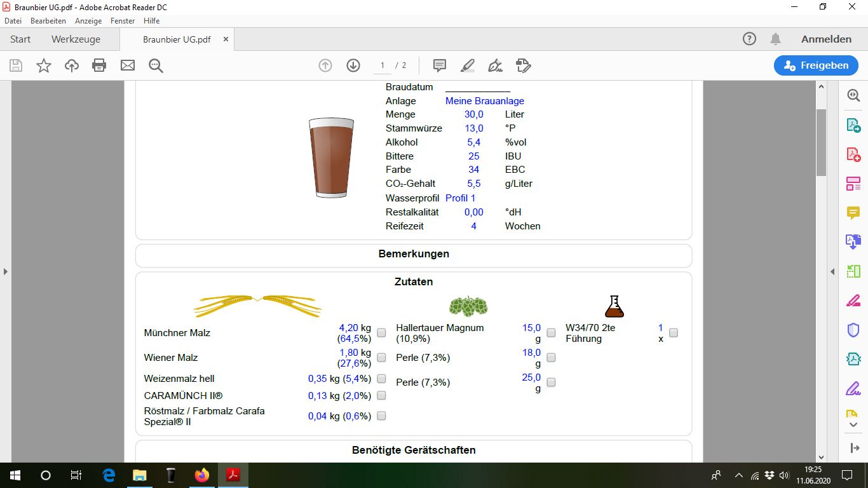Collapse the right tools pane arrow

[832, 271]
